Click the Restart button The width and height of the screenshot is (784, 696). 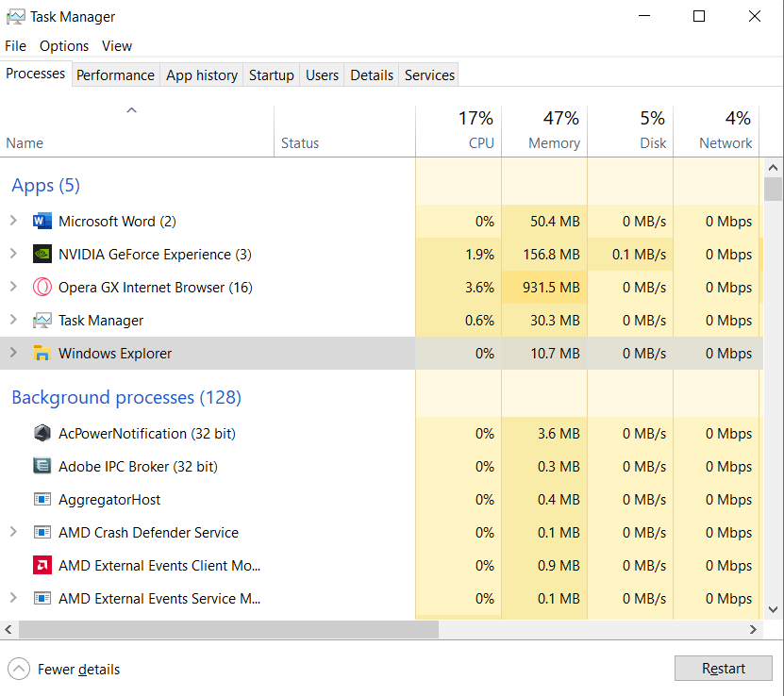coord(723,668)
